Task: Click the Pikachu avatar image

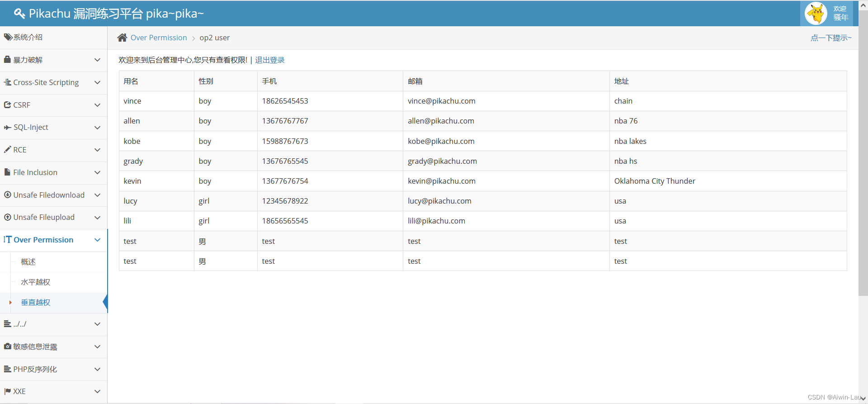Action: pyautogui.click(x=816, y=13)
